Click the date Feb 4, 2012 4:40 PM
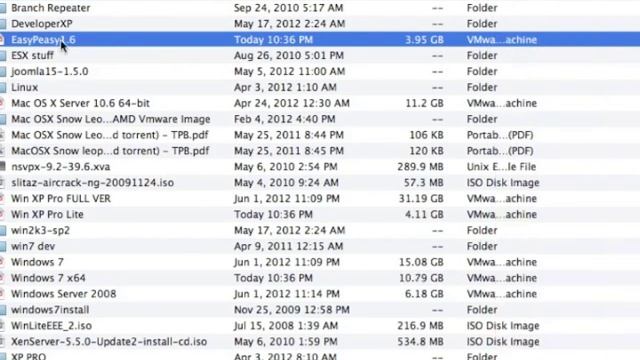 [x=284, y=119]
